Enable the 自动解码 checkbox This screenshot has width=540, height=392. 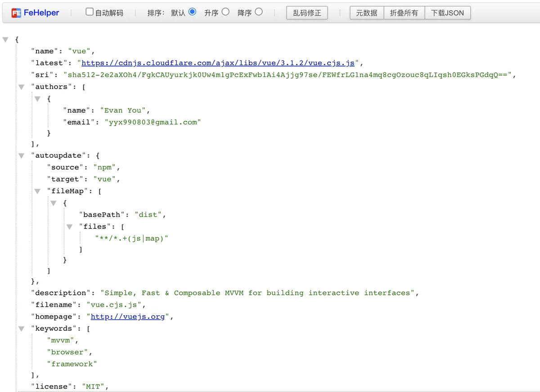(90, 12)
